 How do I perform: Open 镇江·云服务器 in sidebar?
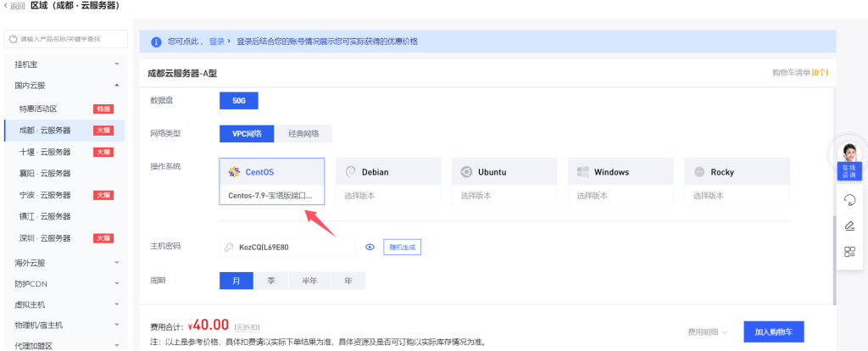pyautogui.click(x=45, y=216)
